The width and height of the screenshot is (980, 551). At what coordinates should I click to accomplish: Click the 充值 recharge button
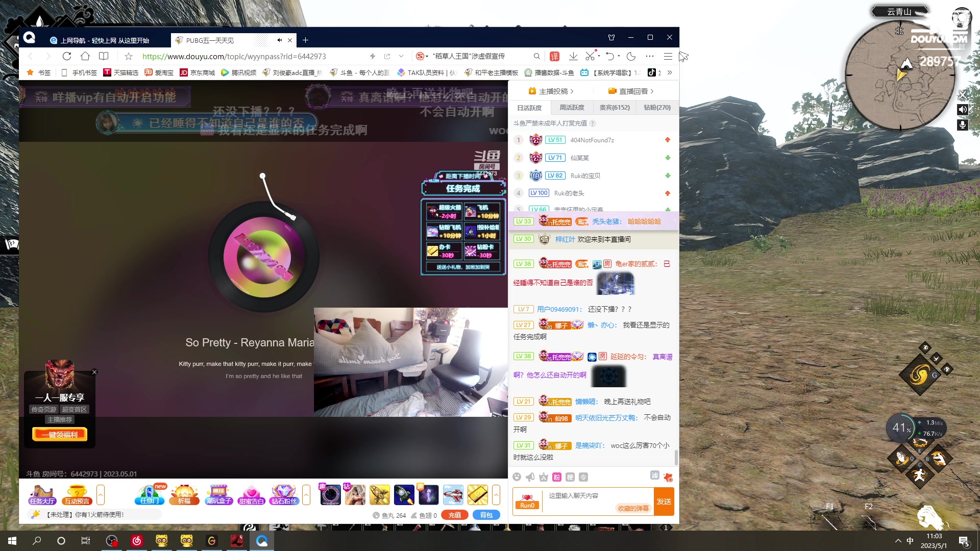[455, 515]
